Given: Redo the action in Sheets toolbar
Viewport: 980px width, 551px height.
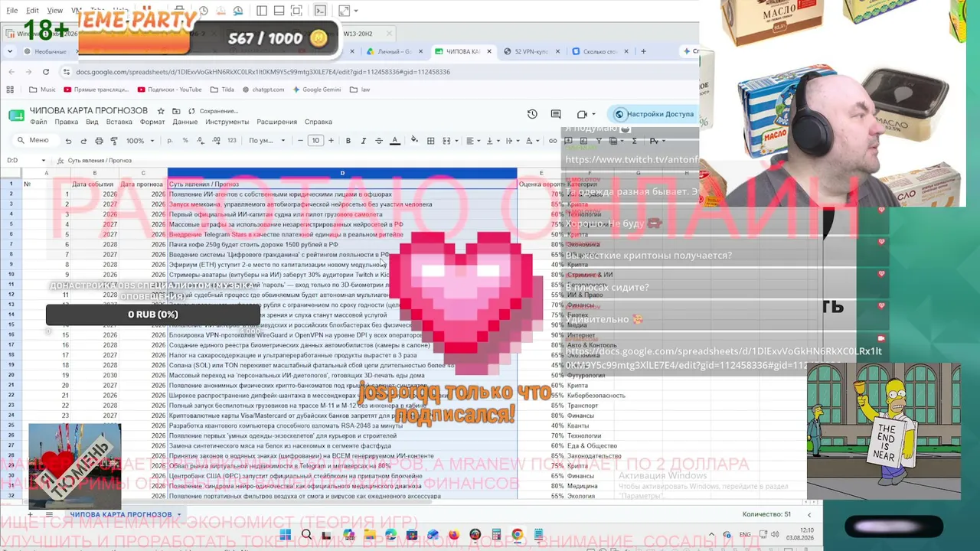Looking at the screenshot, I should [83, 141].
